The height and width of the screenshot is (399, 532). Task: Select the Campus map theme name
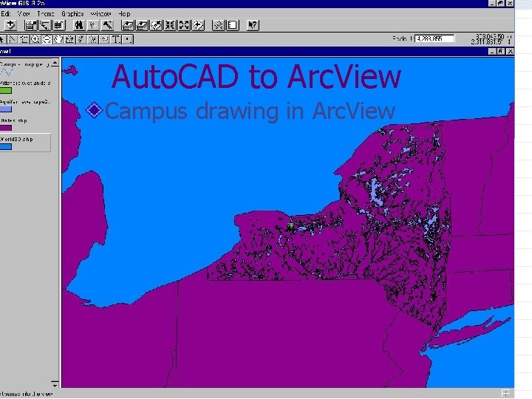point(24,64)
